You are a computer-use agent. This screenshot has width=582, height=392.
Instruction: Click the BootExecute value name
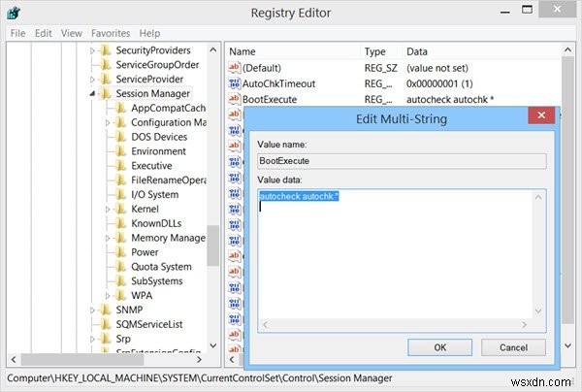pyautogui.click(x=270, y=100)
